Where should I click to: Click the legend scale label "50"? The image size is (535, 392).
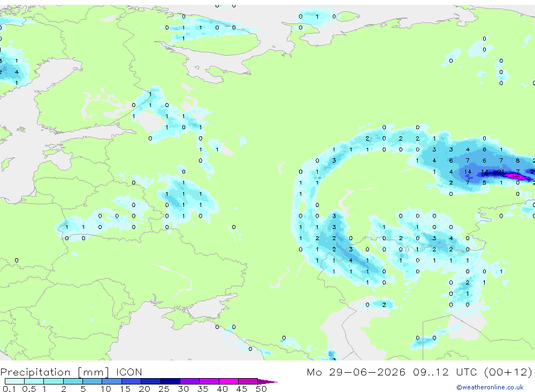pyautogui.click(x=261, y=389)
